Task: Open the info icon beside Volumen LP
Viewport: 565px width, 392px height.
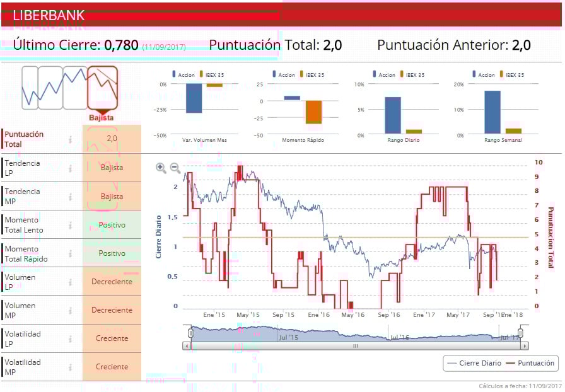Action: [x=70, y=282]
